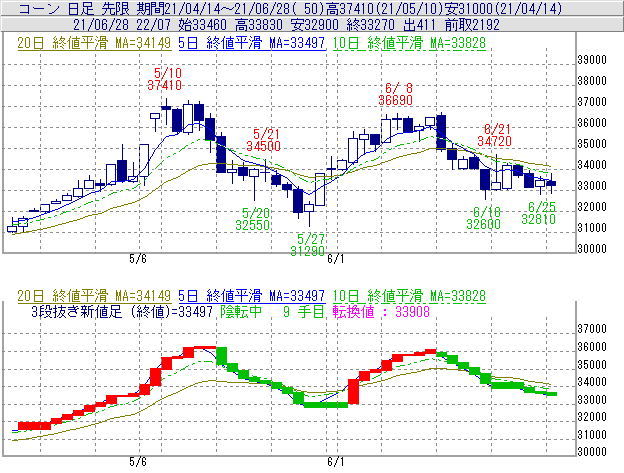Viewport: 624px width, 473px height.
Task: Click the 39000 label on the top chart axis
Action: 592,60
